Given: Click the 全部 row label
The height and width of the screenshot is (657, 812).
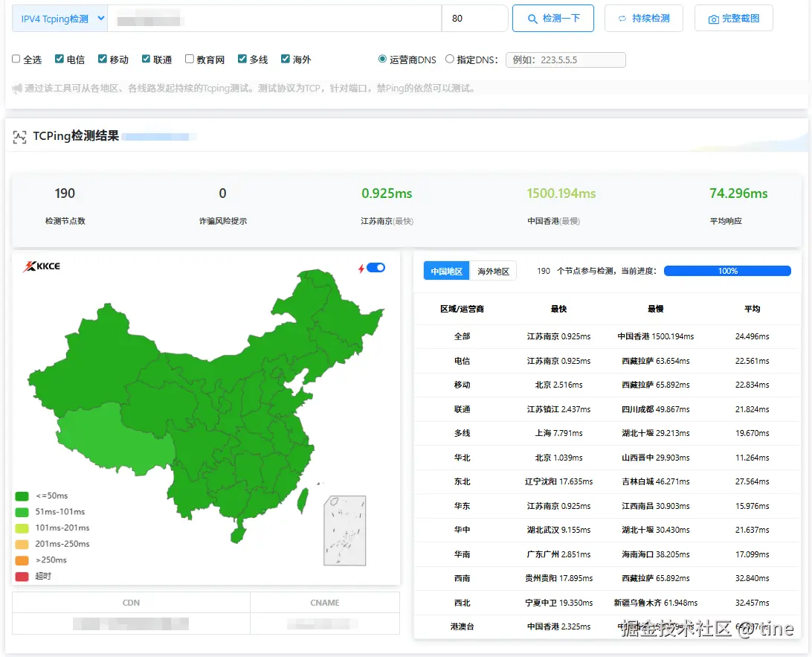Looking at the screenshot, I should 462,337.
